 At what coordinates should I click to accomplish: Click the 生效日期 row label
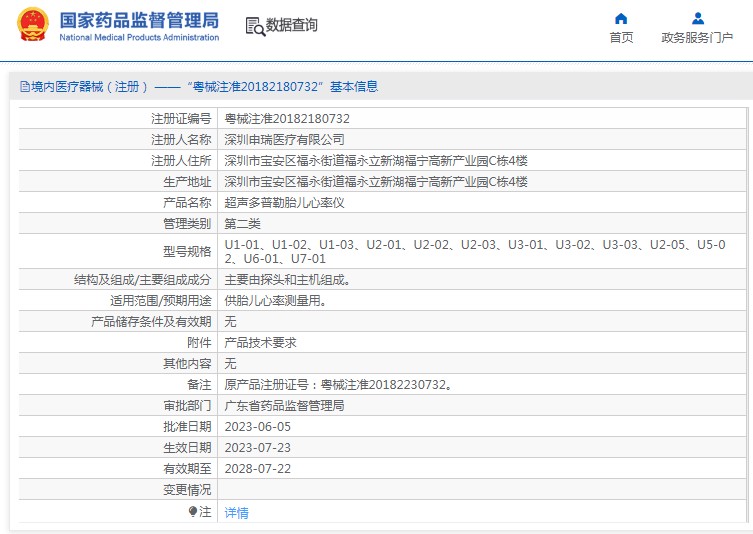(187, 448)
